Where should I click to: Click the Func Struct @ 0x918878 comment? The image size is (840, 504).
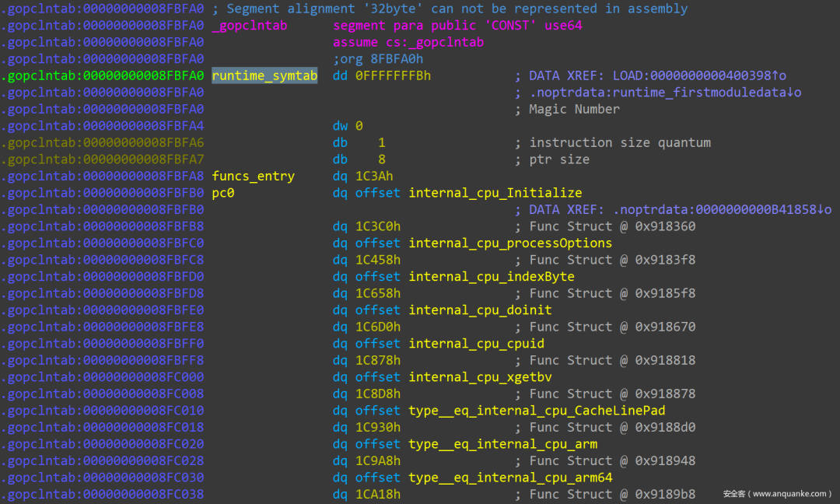pyautogui.click(x=612, y=394)
